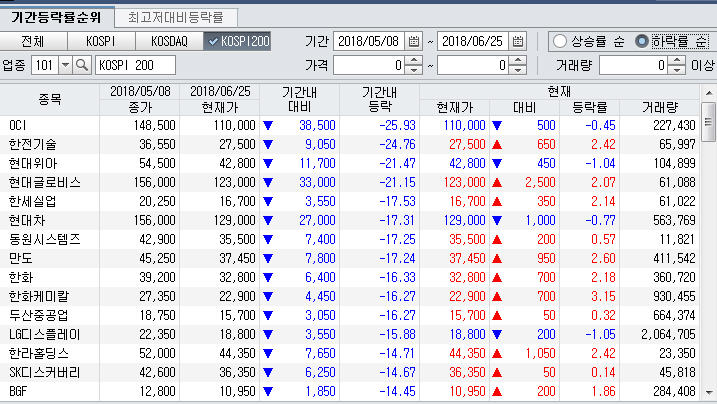Select the SK디스커버리 stock row
The width and height of the screenshot is (717, 404).
point(350,372)
